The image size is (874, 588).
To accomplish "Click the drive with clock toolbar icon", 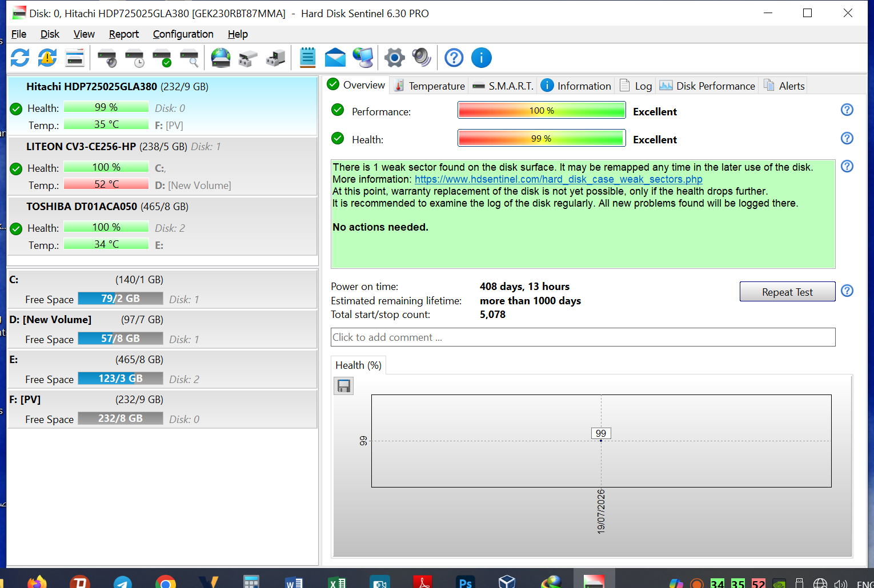I will point(134,58).
